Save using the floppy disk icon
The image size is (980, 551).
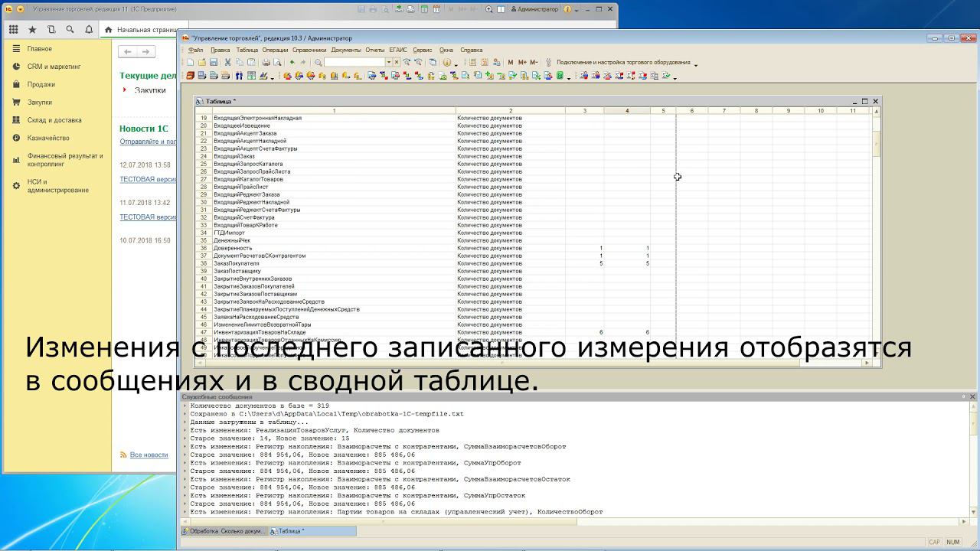pos(214,62)
